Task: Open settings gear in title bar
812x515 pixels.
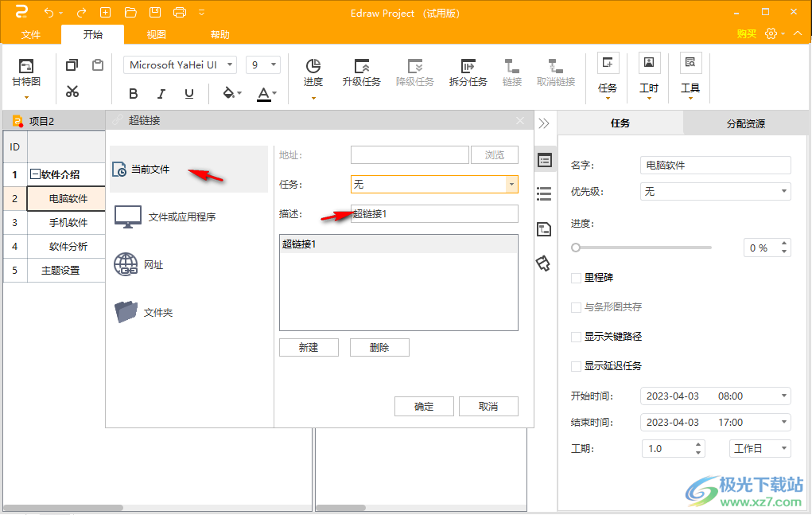Action: pos(771,33)
